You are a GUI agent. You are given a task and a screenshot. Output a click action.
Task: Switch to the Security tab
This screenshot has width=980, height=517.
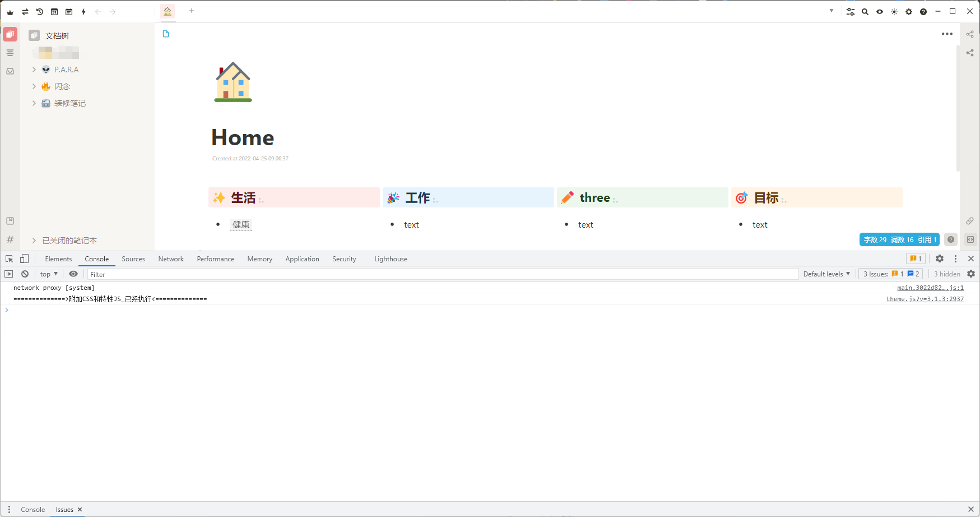pos(344,259)
